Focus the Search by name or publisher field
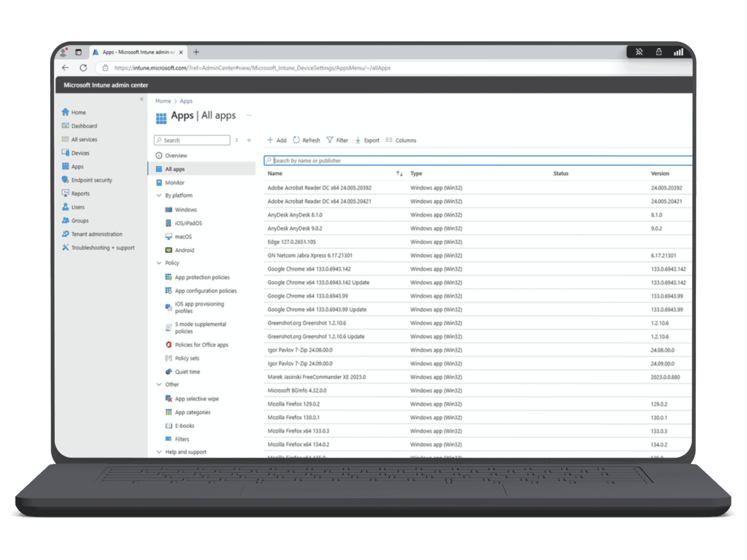Image resolution: width=747 pixels, height=560 pixels. tap(478, 161)
